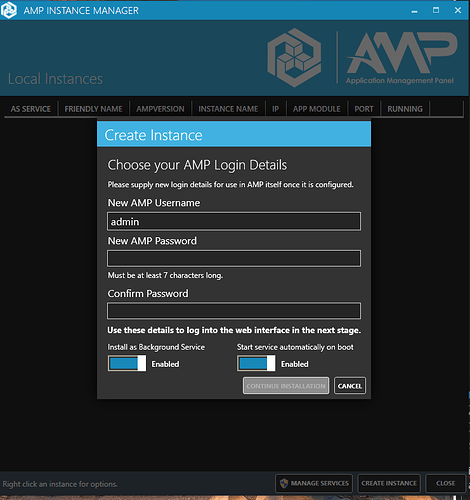Click the 'Create Instance' dialog title
Image resolution: width=470 pixels, height=500 pixels.
[x=153, y=135]
